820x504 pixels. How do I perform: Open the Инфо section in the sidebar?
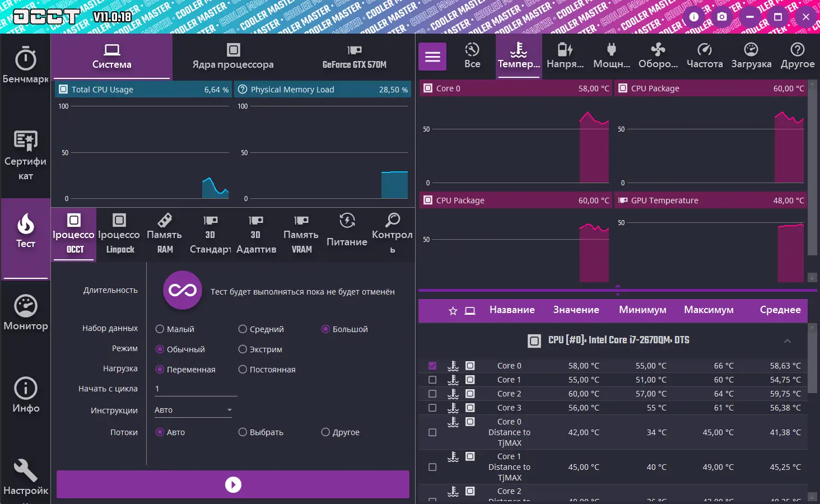point(25,395)
